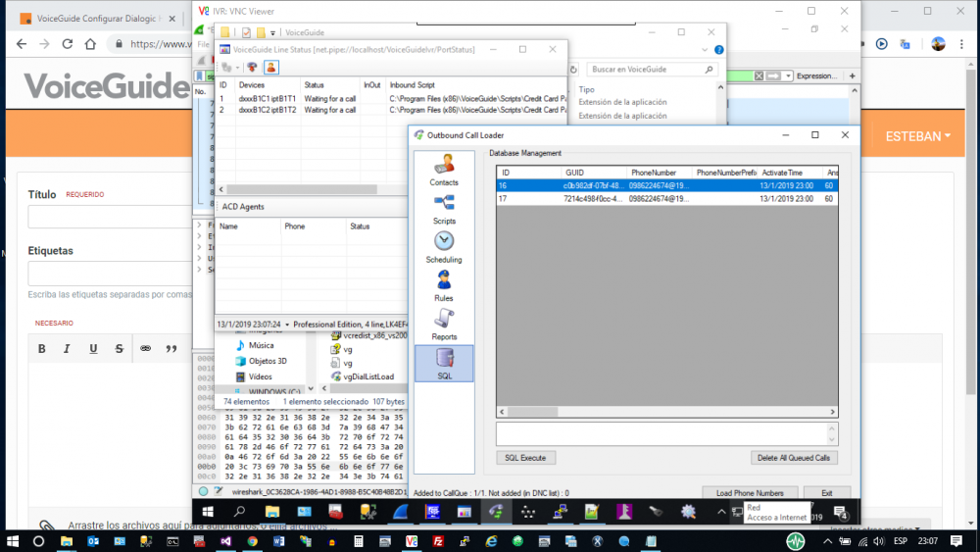
Task: Click the agent icon in Line Status toolbar
Action: point(270,67)
